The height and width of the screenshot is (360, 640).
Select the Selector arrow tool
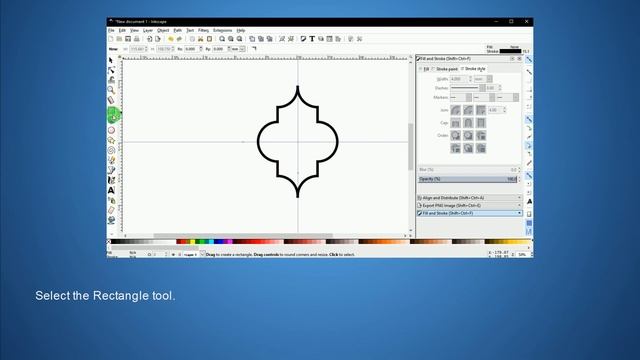(x=111, y=60)
